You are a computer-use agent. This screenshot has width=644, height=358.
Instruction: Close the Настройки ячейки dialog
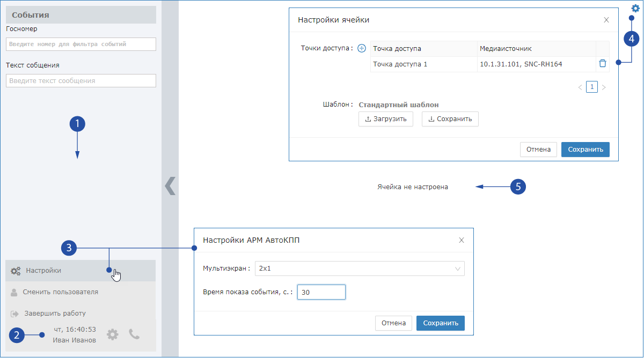(606, 20)
